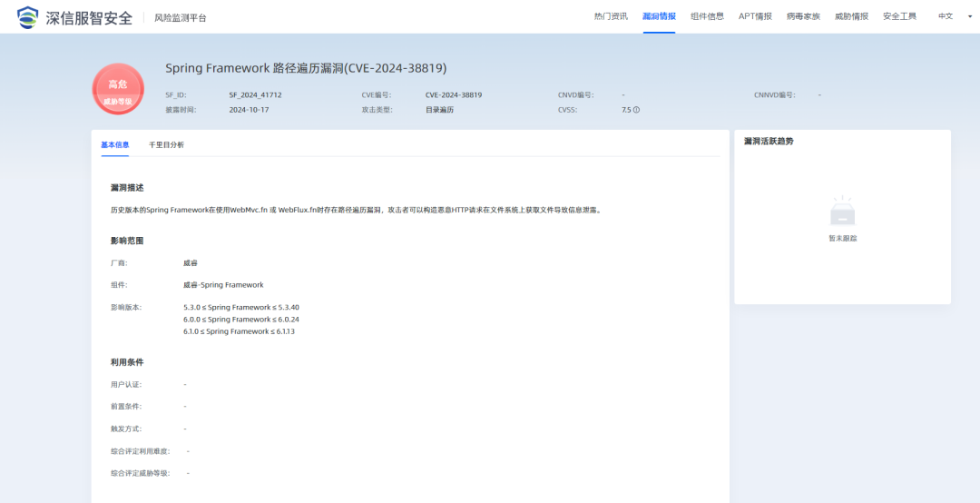Go to 组件信息 in top navigation
This screenshot has width=980, height=503.
point(707,16)
